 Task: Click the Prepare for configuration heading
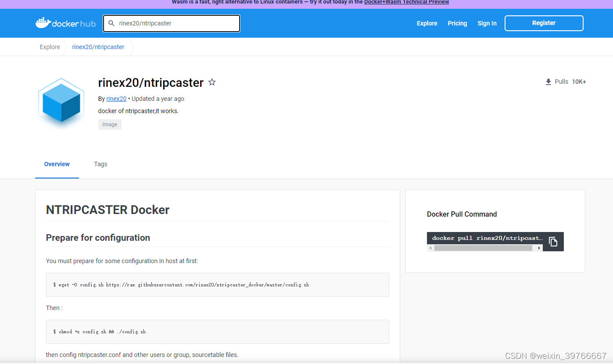click(98, 238)
